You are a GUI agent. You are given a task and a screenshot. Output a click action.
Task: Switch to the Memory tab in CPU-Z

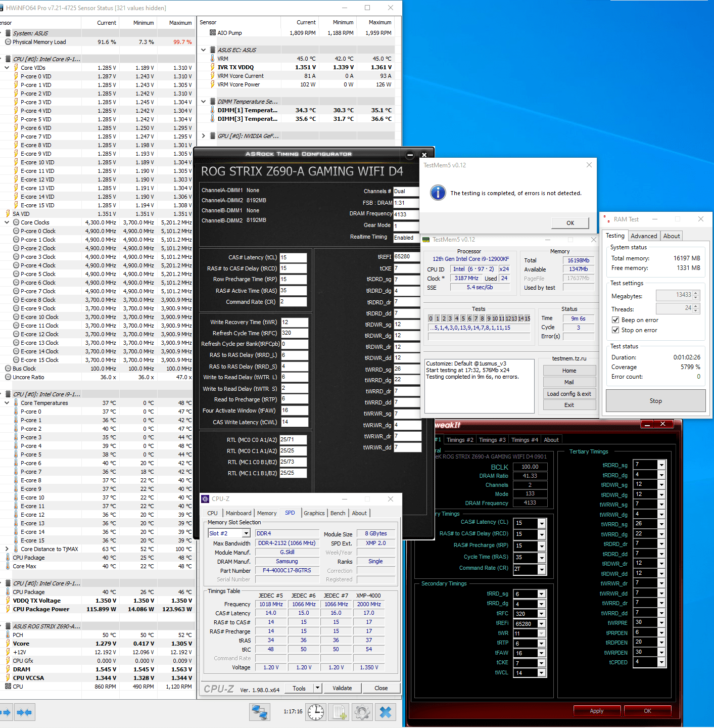coord(267,513)
